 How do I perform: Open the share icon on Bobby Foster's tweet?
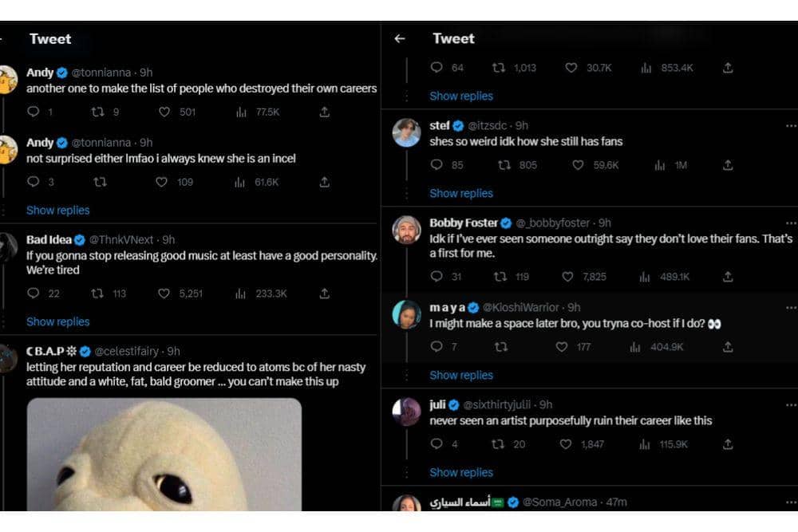pos(727,277)
